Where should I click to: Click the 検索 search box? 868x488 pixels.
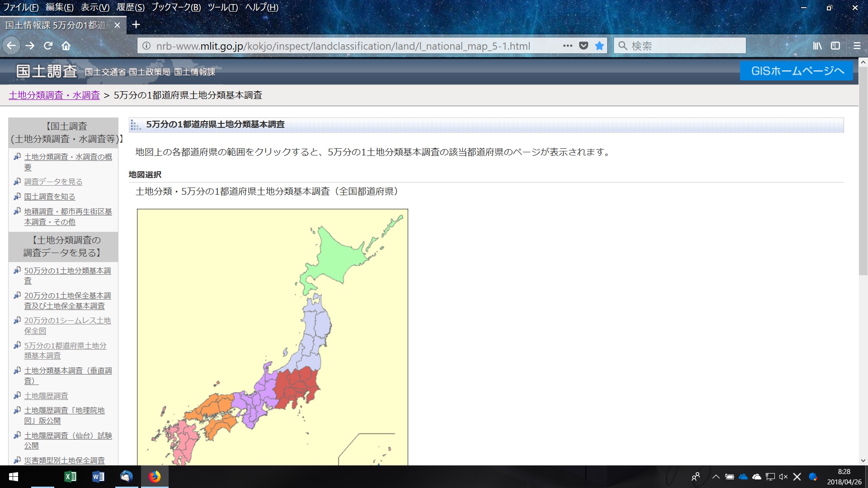(679, 46)
